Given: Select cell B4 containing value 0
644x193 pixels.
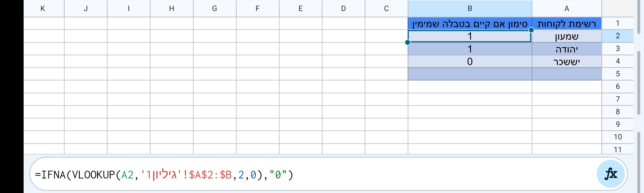Looking at the screenshot, I should point(470,61).
